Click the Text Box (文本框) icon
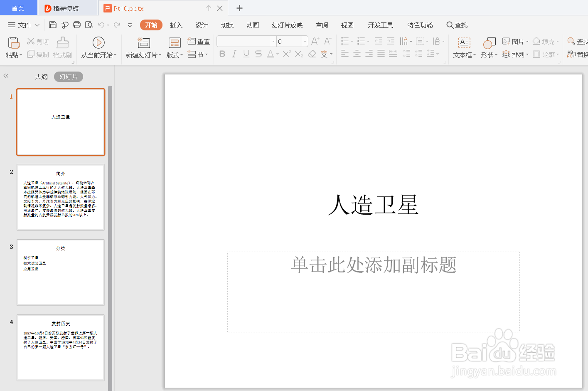Image resolution: width=588 pixels, height=391 pixels. pyautogui.click(x=464, y=42)
